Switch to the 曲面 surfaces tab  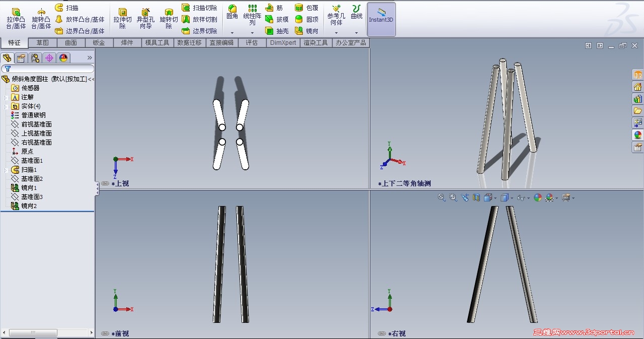(x=71, y=43)
